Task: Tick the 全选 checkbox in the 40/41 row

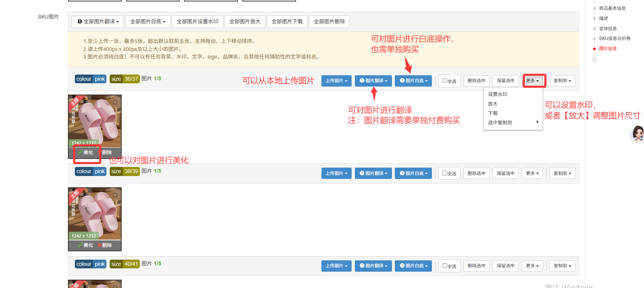Action: 445,266
